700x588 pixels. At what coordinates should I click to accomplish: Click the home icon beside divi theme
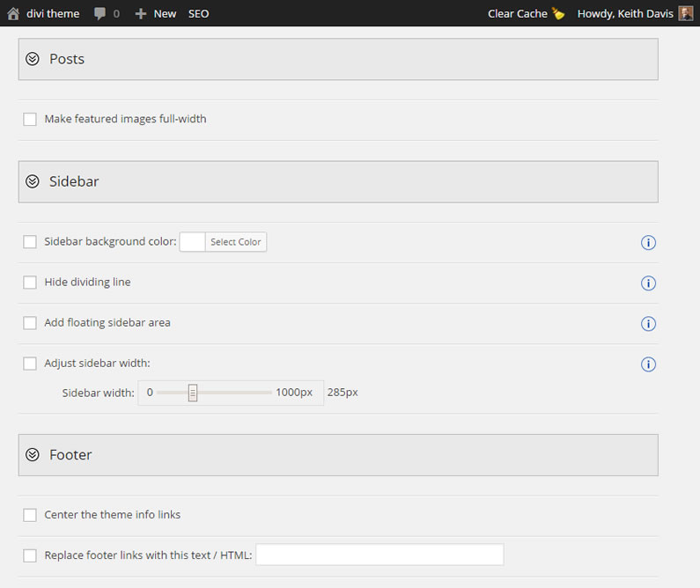(13, 14)
